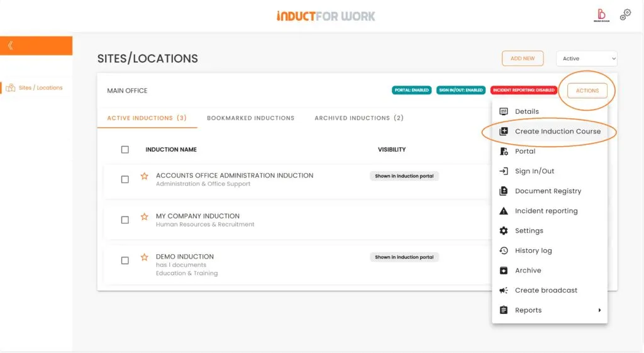The height and width of the screenshot is (353, 644).
Task: Switch to Archived Inductions tab
Action: coord(359,118)
